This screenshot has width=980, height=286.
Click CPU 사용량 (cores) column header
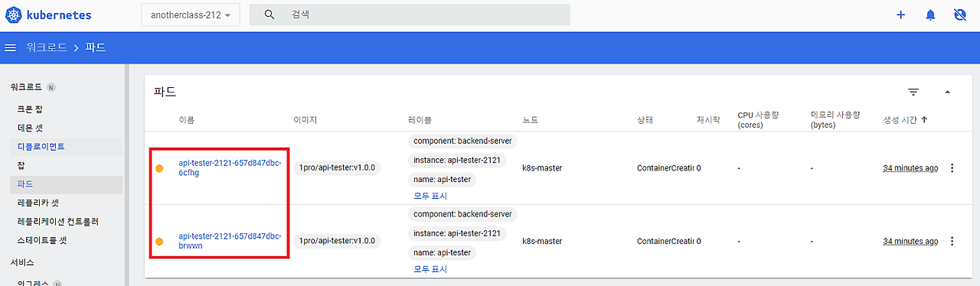point(758,120)
